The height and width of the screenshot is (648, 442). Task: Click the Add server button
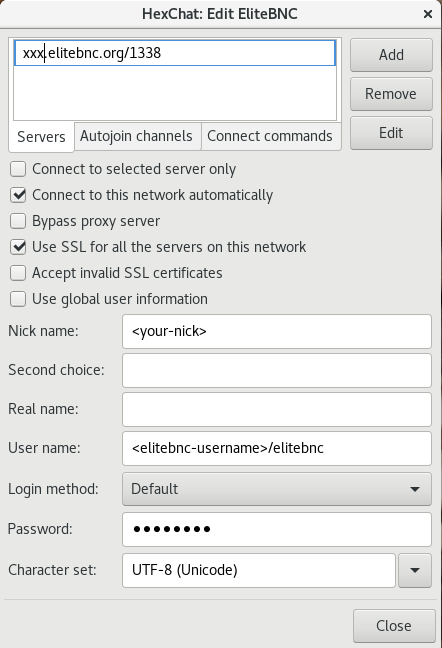pos(391,55)
